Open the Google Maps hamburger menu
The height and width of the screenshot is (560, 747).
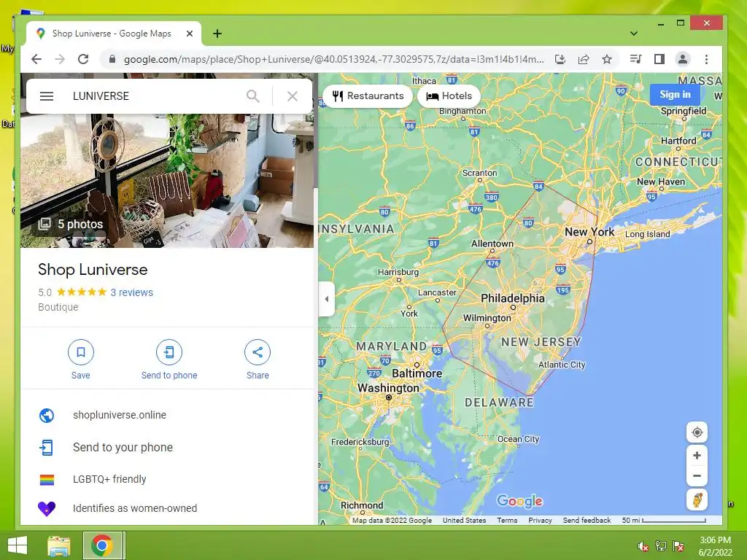point(46,96)
